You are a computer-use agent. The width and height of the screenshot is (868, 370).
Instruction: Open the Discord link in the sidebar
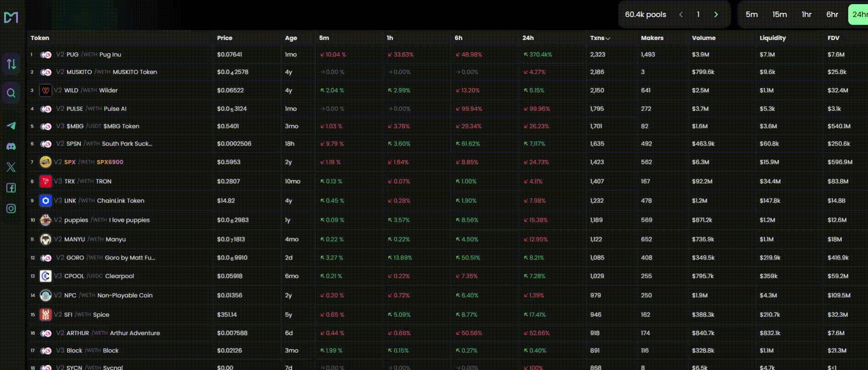(11, 146)
